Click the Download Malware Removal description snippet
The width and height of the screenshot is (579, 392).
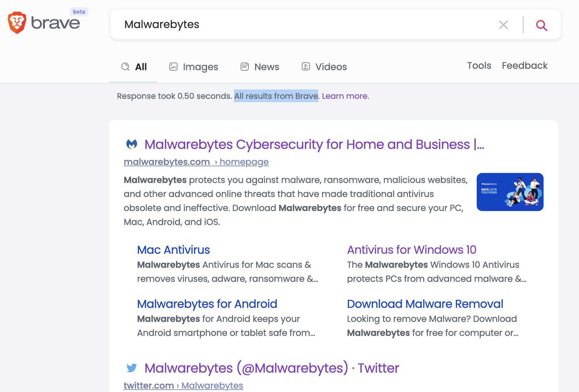coord(433,326)
